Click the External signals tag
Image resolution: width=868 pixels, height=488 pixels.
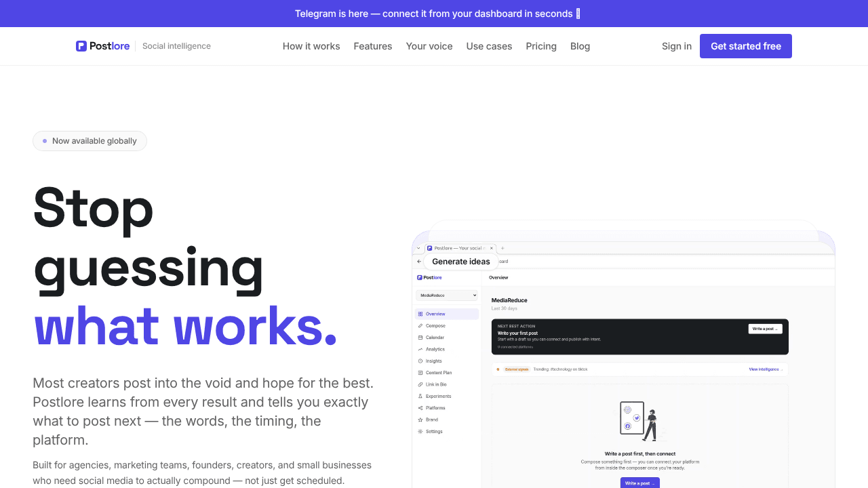[x=517, y=369]
